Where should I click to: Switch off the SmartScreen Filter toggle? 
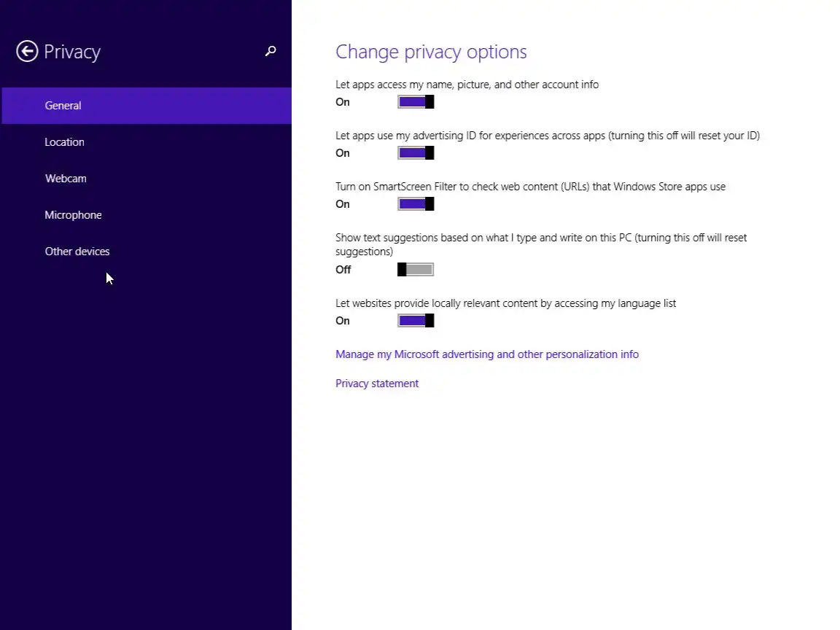(x=416, y=204)
